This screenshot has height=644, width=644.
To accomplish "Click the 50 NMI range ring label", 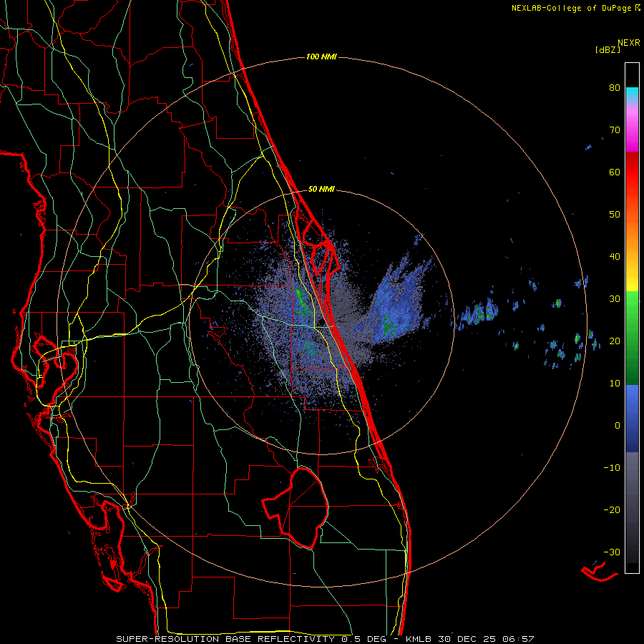I will 321,190.
